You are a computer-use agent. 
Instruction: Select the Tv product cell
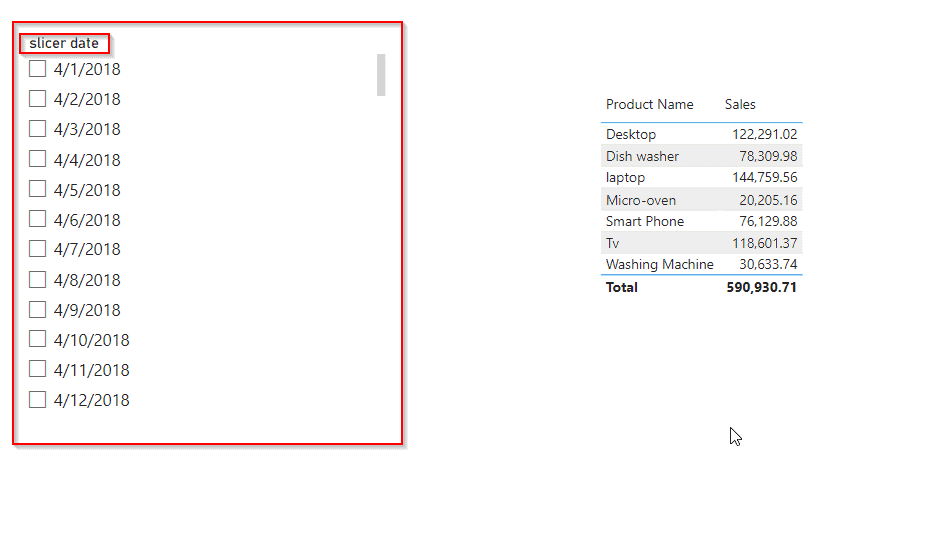pos(612,243)
